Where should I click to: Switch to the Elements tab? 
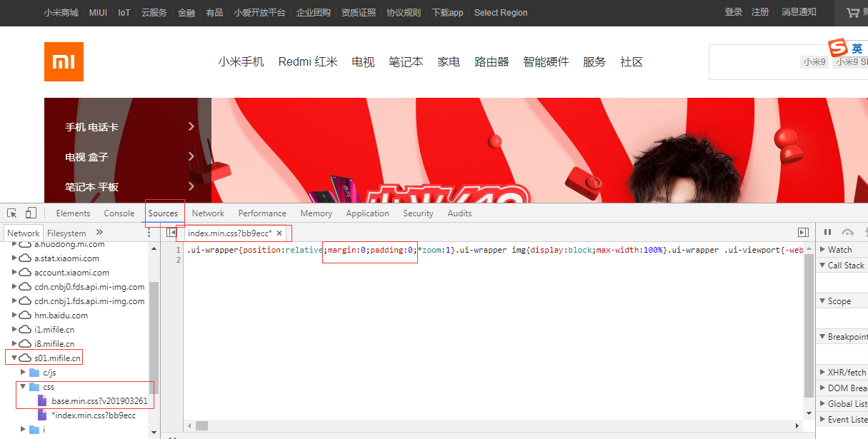73,213
